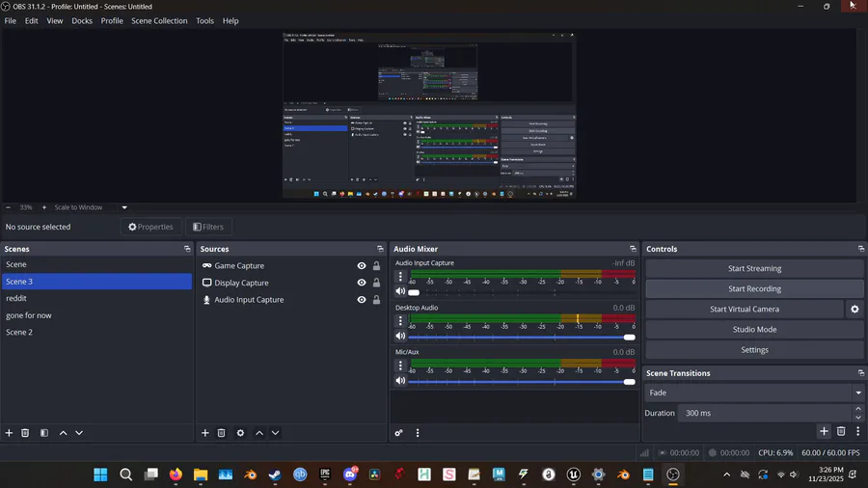Image resolution: width=868 pixels, height=488 pixels.
Task: Mute Audio Input Capture speaker icon
Action: 400,291
